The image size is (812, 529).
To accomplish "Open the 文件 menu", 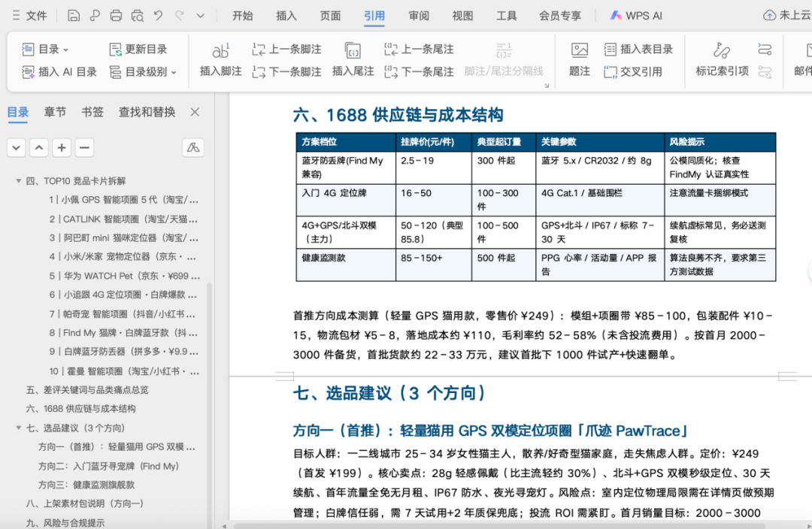I will 30,16.
